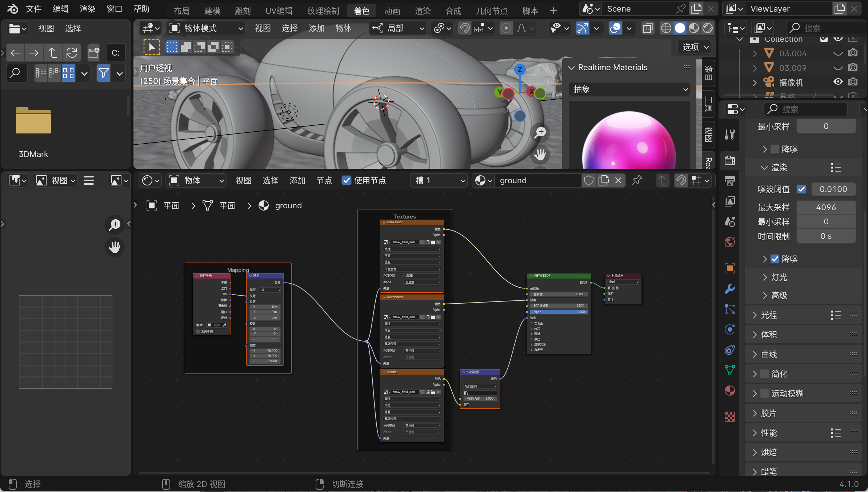868x492 pixels.
Task: Click the ground breadcrumb in the node editor
Action: point(288,205)
